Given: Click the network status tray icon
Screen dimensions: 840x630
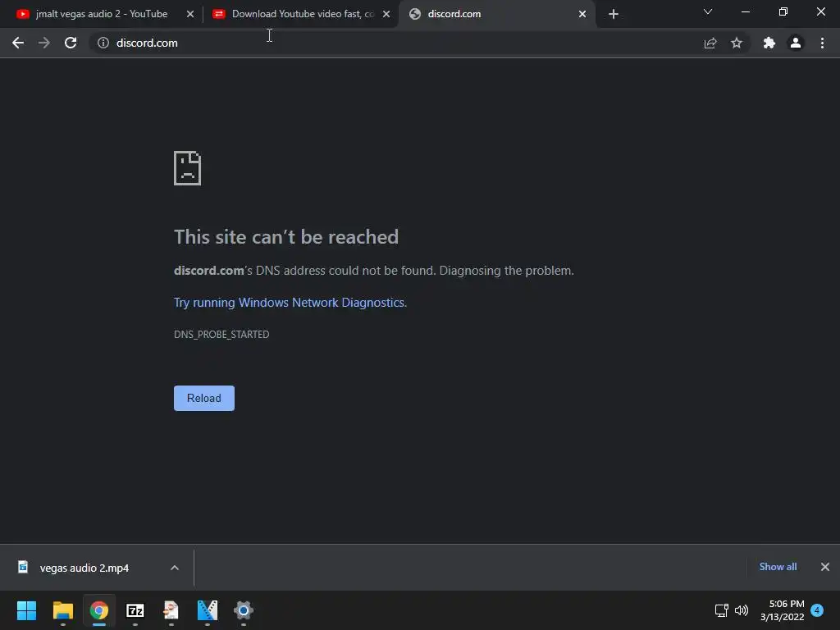Looking at the screenshot, I should click(x=722, y=610).
